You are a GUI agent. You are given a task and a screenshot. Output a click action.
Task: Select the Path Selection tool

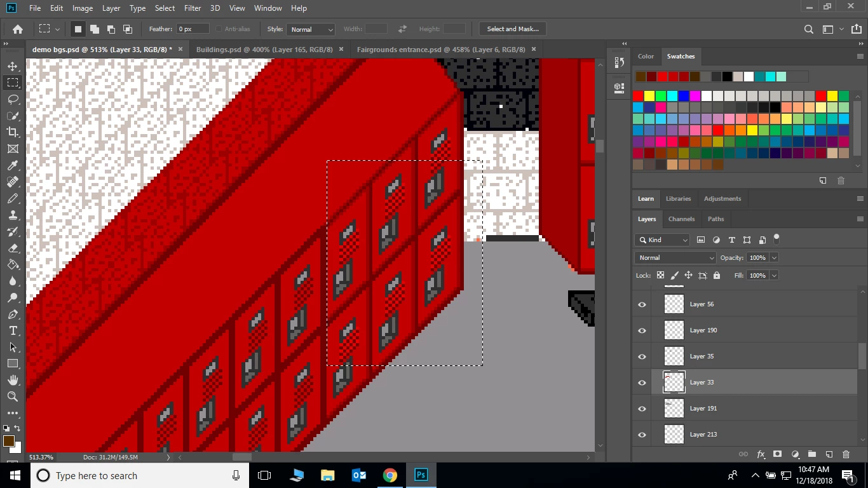(13, 347)
